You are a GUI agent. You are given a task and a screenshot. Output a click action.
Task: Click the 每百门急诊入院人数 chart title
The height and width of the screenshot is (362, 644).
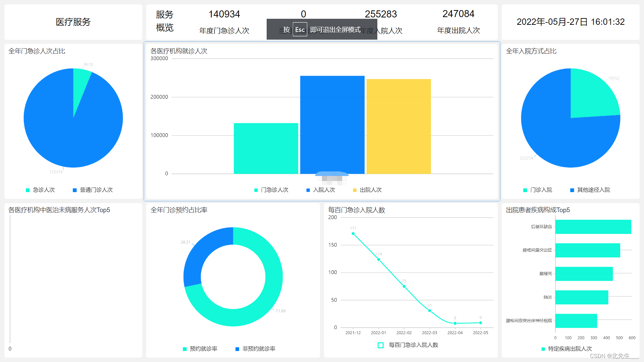coord(357,210)
